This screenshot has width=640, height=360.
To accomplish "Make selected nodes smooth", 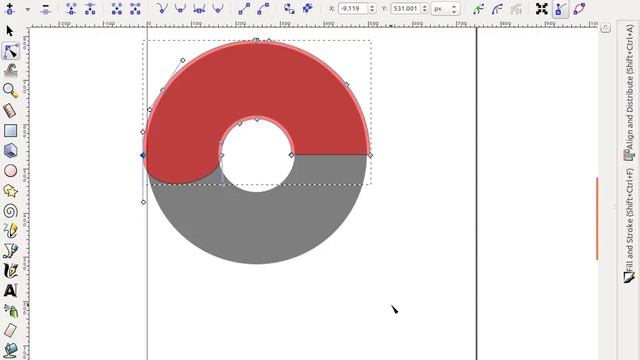I will pos(180,9).
